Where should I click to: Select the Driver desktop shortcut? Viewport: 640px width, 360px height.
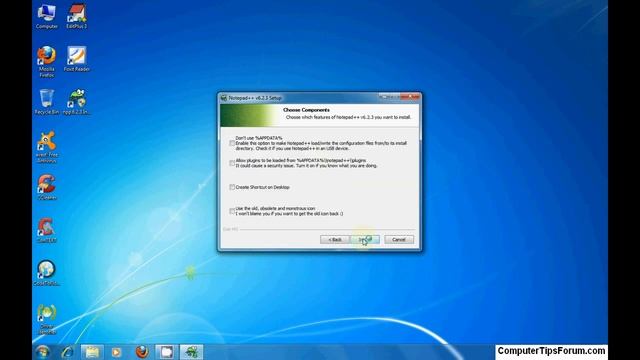[x=47, y=319]
